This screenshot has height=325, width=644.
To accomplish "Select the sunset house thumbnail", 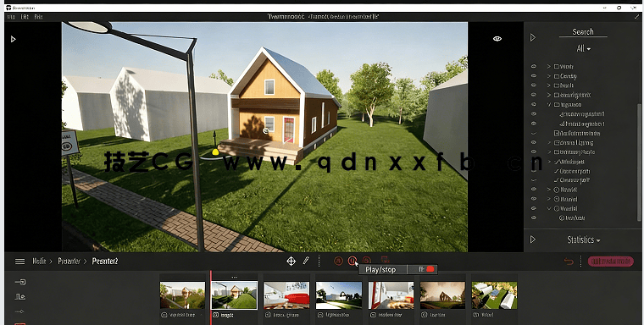I will pos(442,295).
